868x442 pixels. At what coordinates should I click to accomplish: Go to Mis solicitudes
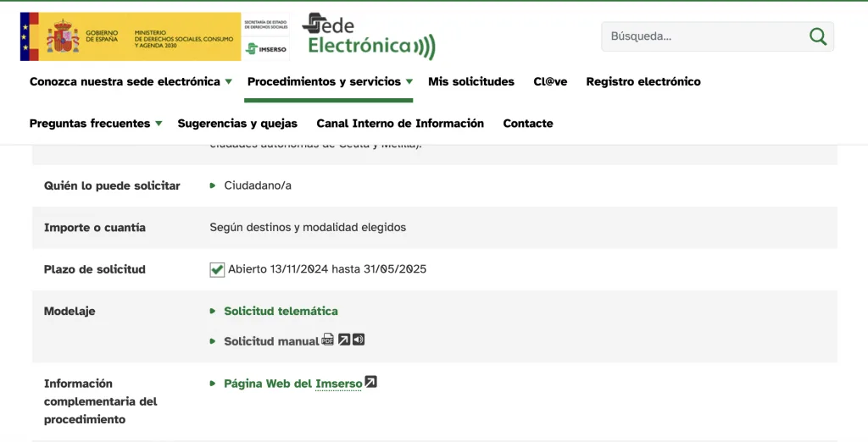471,81
